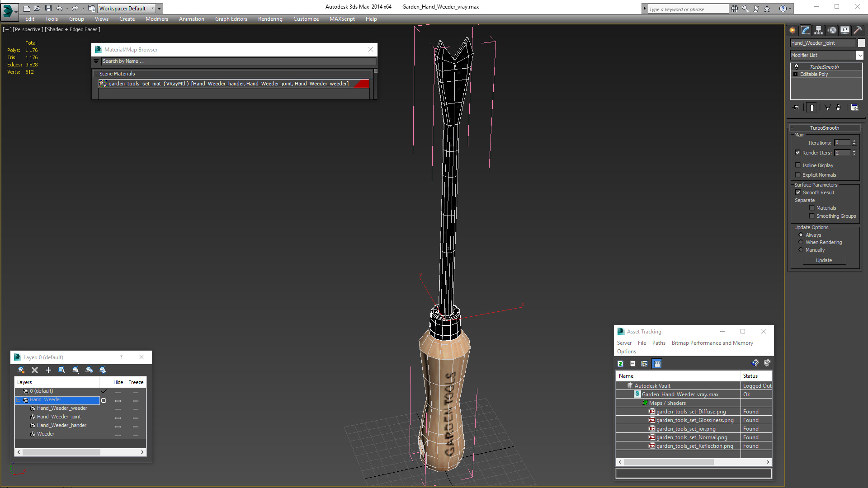Select the Always update radio button

pyautogui.click(x=801, y=235)
